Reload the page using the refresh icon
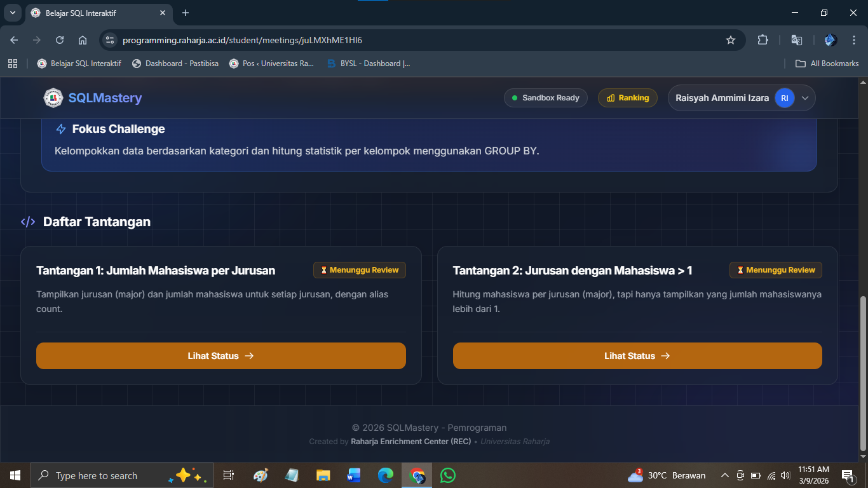 [60, 40]
